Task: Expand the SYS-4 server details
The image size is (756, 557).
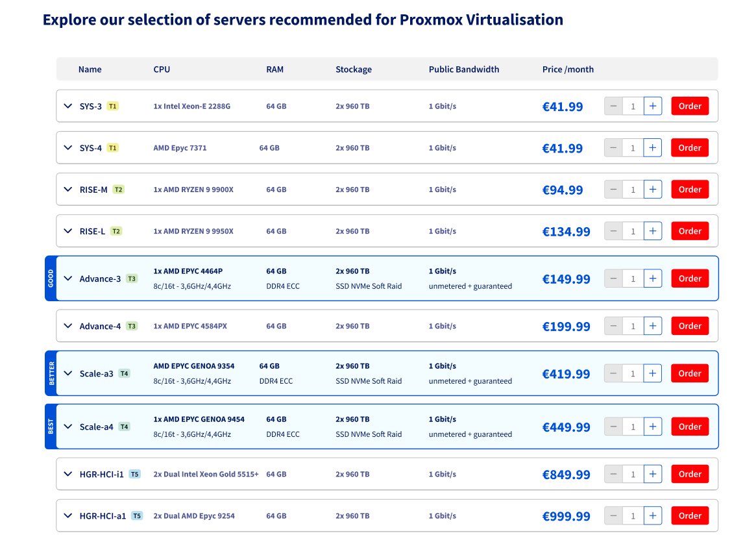Action: [x=68, y=147]
